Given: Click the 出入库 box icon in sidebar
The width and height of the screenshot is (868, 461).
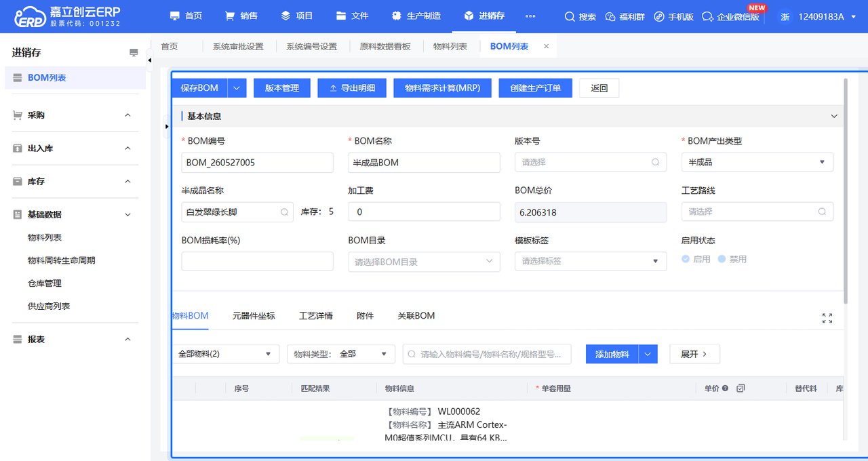Looking at the screenshot, I should click(x=18, y=148).
